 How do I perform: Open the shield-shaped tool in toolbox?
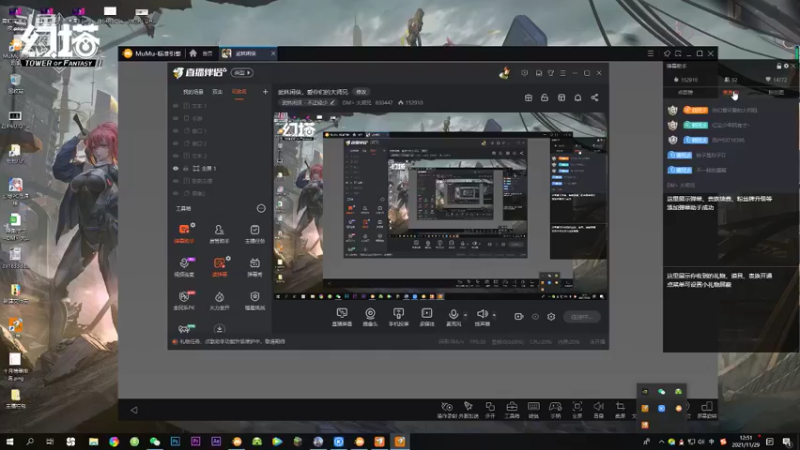pos(255,301)
